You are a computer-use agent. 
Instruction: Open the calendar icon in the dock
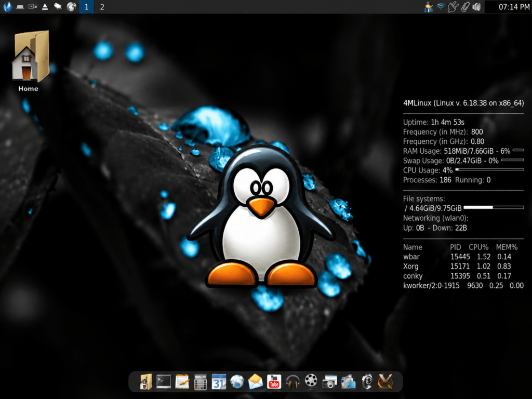[x=219, y=382]
